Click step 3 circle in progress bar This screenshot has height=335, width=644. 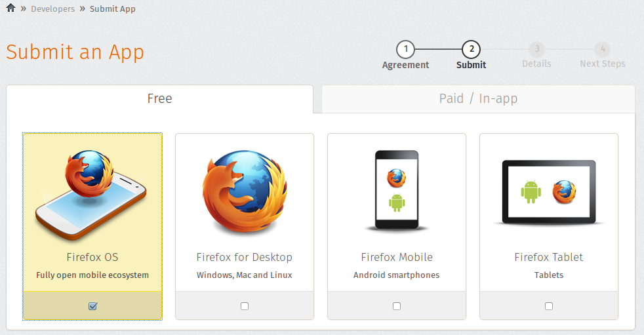537,49
